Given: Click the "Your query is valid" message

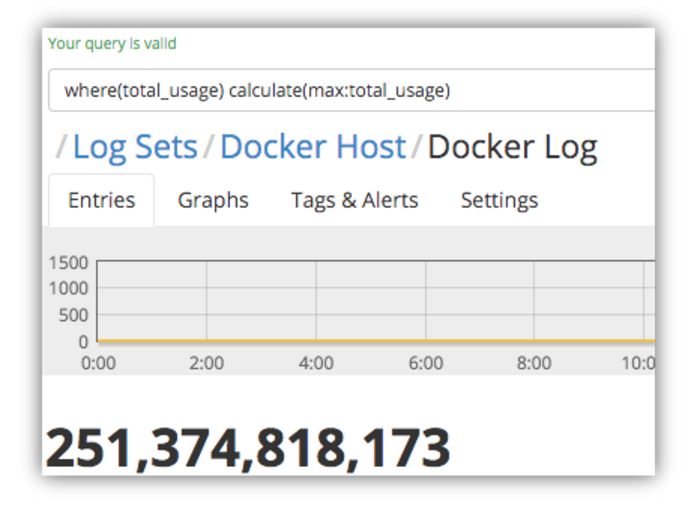Looking at the screenshot, I should [x=112, y=44].
